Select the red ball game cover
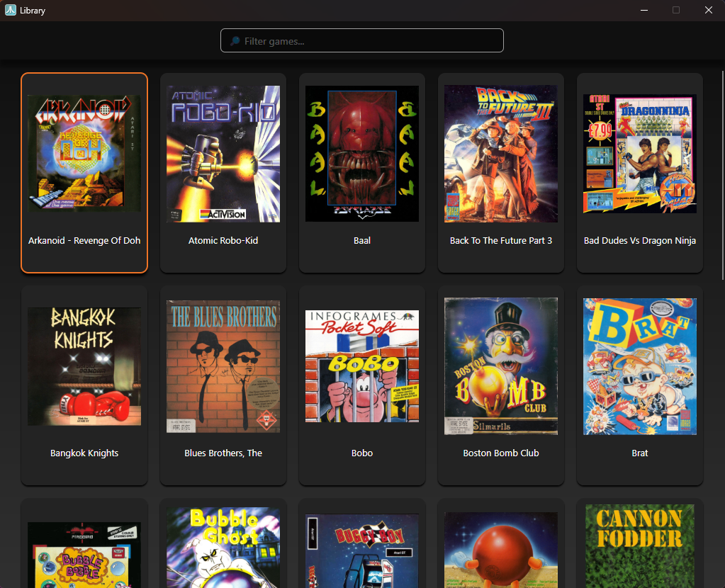 501,550
